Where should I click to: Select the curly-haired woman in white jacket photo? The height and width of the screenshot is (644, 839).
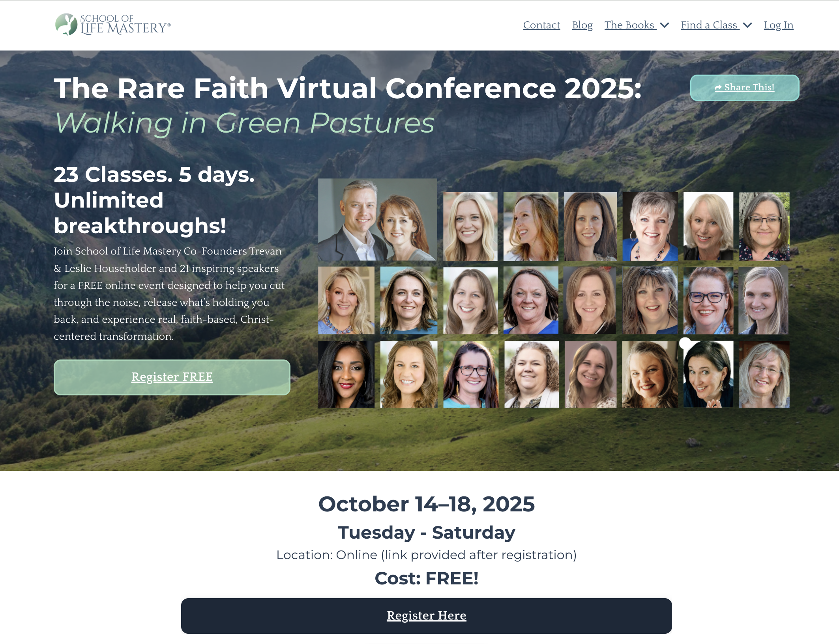pyautogui.click(x=531, y=374)
